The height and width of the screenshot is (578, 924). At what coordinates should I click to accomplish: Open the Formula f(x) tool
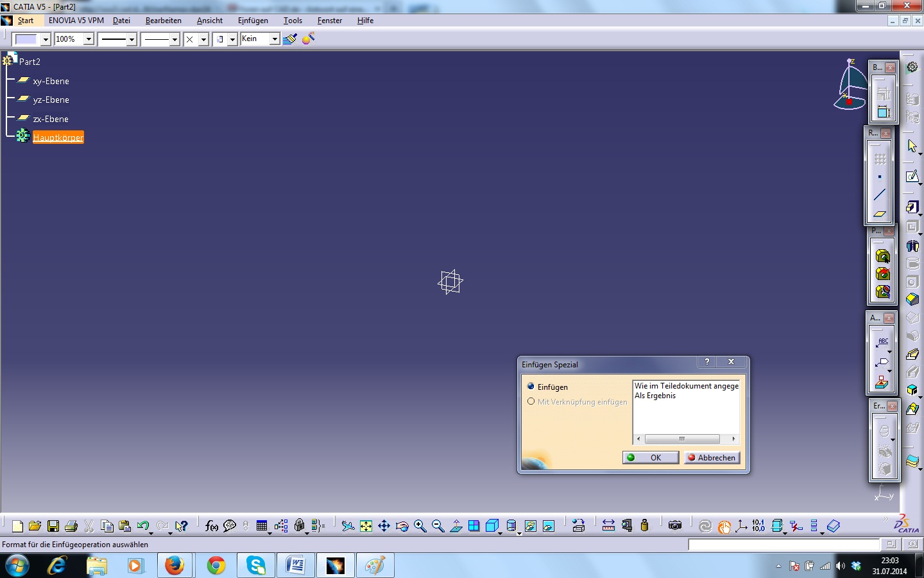(212, 526)
